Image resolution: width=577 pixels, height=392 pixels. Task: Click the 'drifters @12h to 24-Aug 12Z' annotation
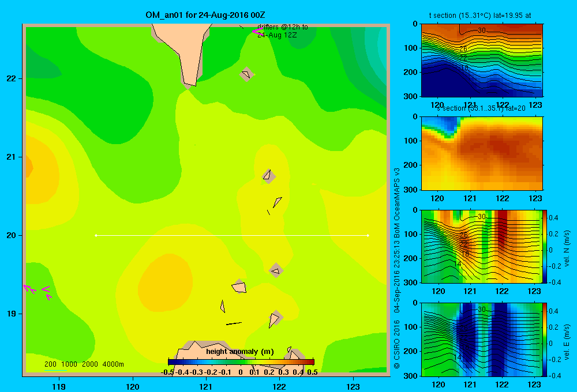[282, 31]
